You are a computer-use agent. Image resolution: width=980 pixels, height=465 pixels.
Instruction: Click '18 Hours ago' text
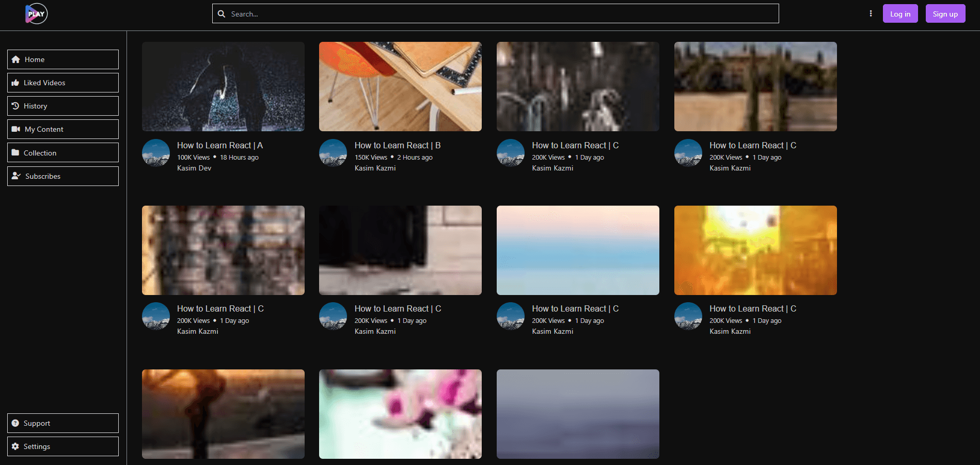(x=239, y=158)
